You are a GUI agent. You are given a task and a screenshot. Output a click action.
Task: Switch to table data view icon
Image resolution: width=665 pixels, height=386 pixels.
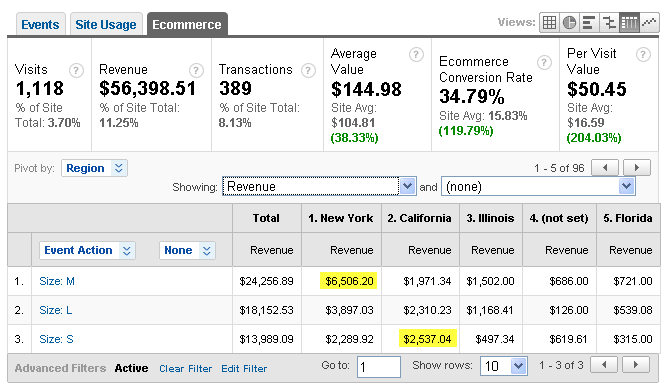click(549, 22)
